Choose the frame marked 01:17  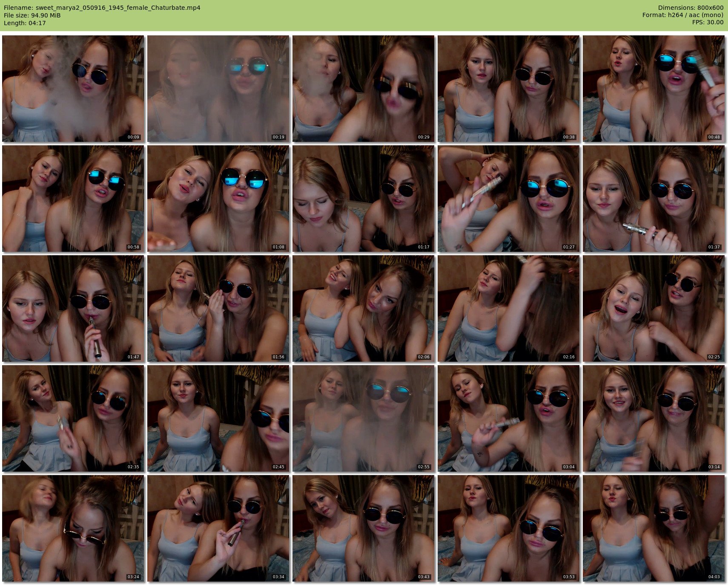[363, 199]
